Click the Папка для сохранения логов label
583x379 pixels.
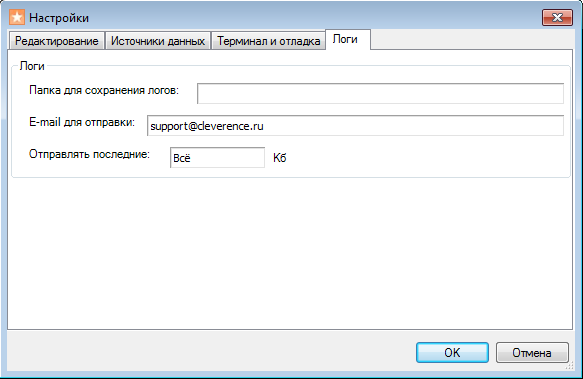click(x=104, y=90)
